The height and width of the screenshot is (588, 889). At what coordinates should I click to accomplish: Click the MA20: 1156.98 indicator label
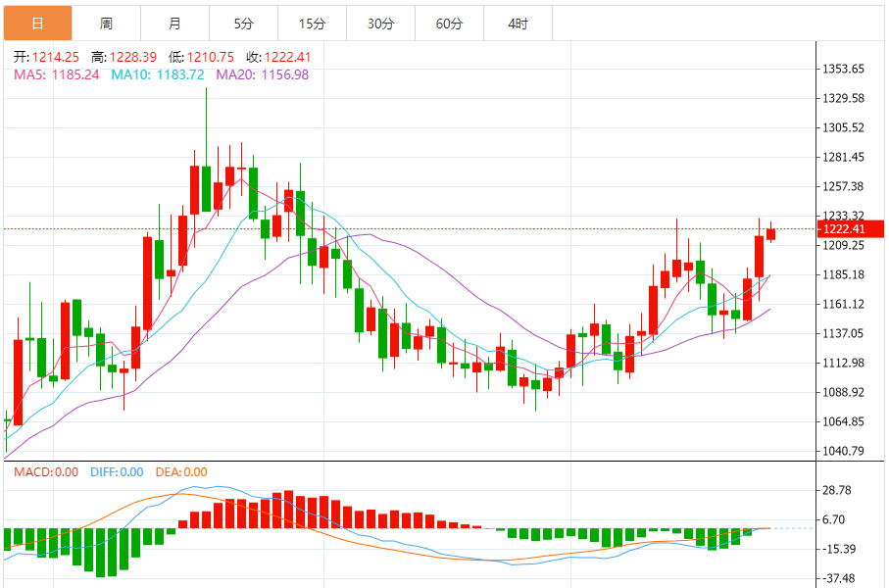(x=262, y=74)
